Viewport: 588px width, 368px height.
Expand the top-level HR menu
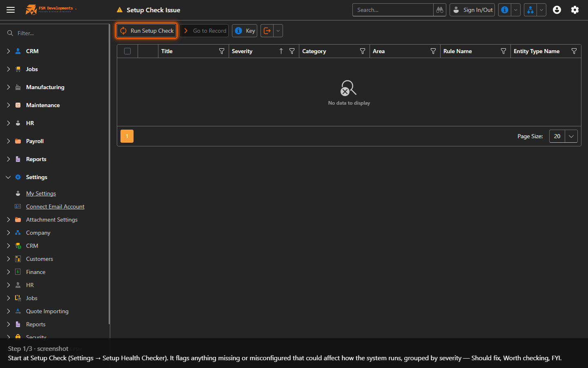[x=8, y=123]
